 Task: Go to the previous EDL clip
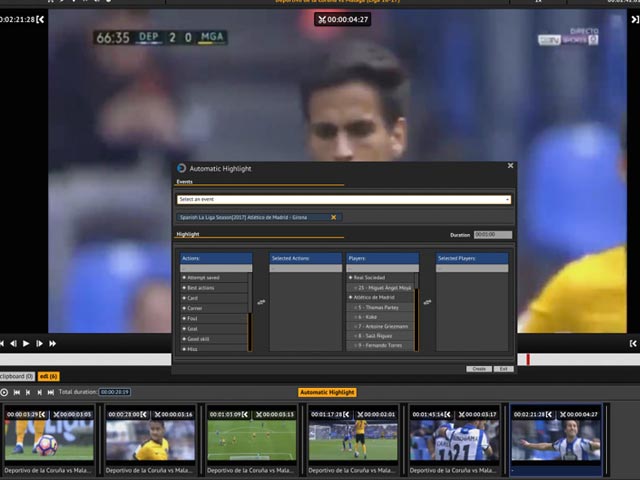point(28,392)
